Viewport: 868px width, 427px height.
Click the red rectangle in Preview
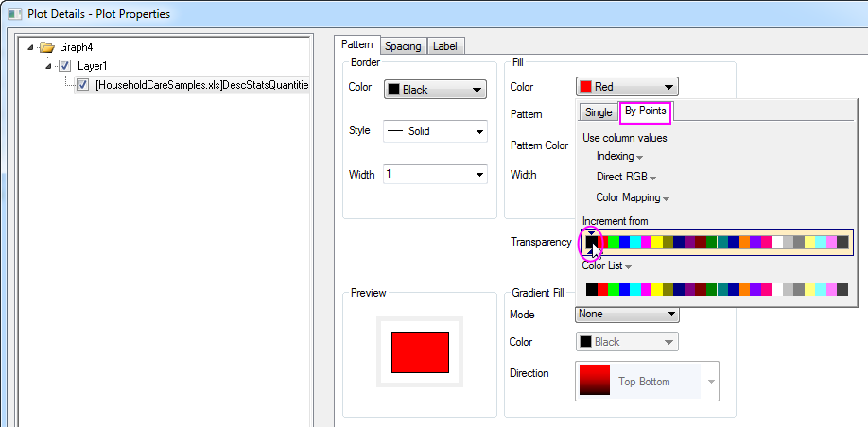(x=420, y=352)
